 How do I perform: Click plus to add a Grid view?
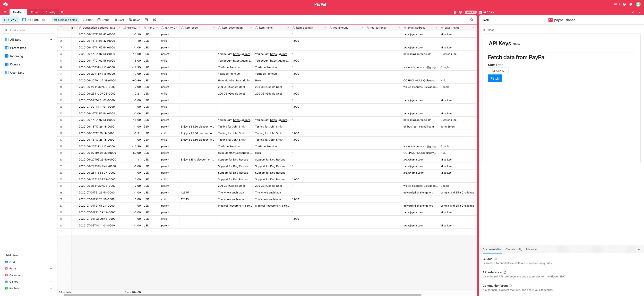click(51, 262)
